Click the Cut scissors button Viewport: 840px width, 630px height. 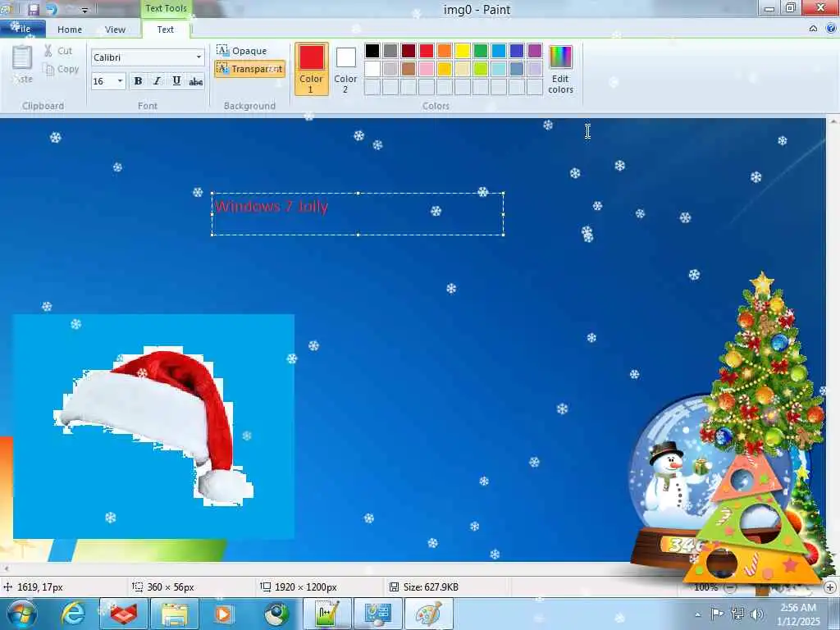58,51
